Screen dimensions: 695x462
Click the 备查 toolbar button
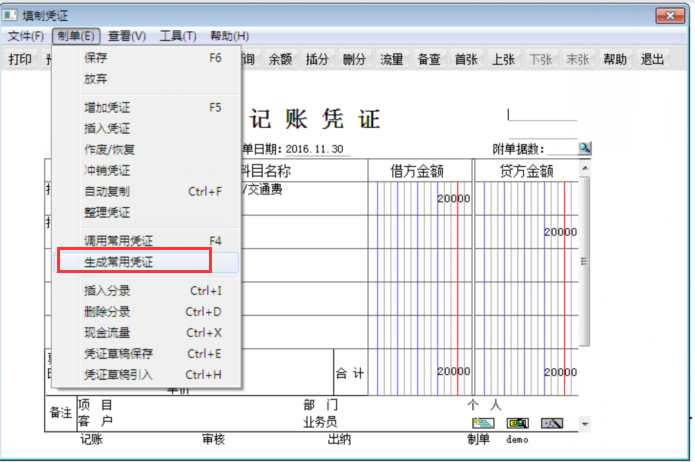429,60
